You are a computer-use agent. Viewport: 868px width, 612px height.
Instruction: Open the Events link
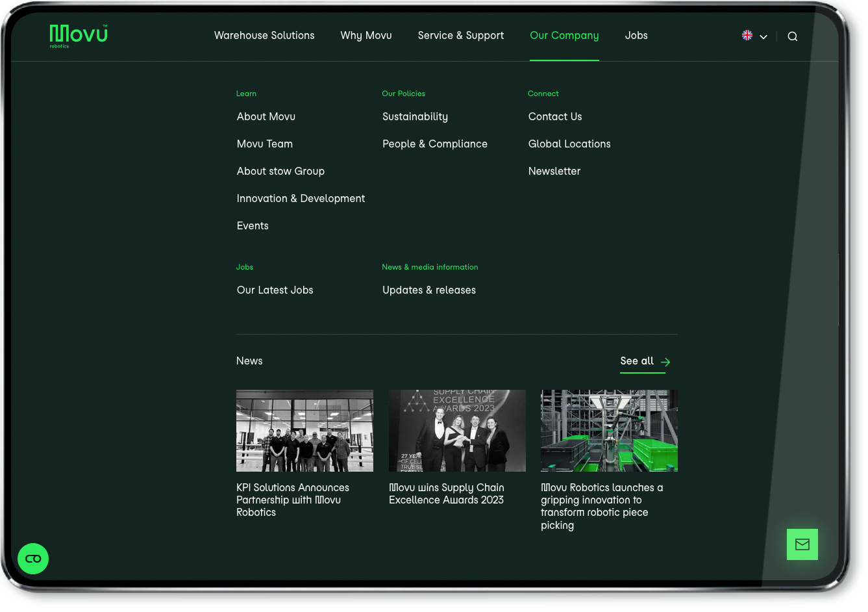(253, 226)
